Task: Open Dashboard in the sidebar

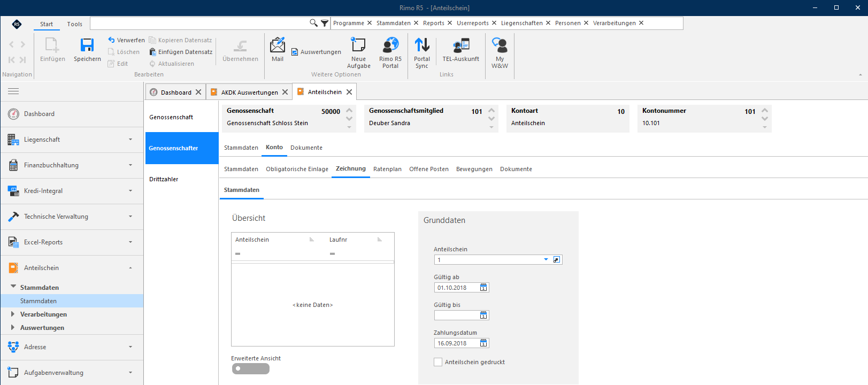Action: (x=72, y=114)
